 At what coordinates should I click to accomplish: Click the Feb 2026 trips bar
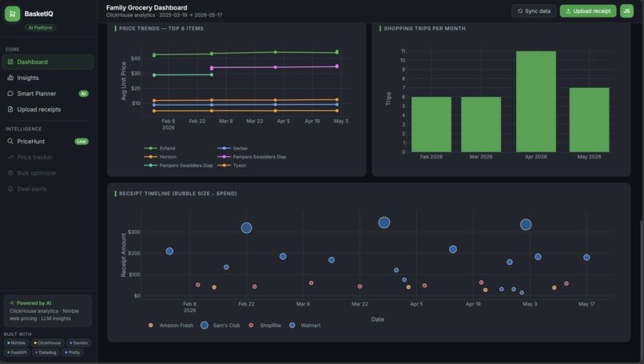tap(431, 124)
